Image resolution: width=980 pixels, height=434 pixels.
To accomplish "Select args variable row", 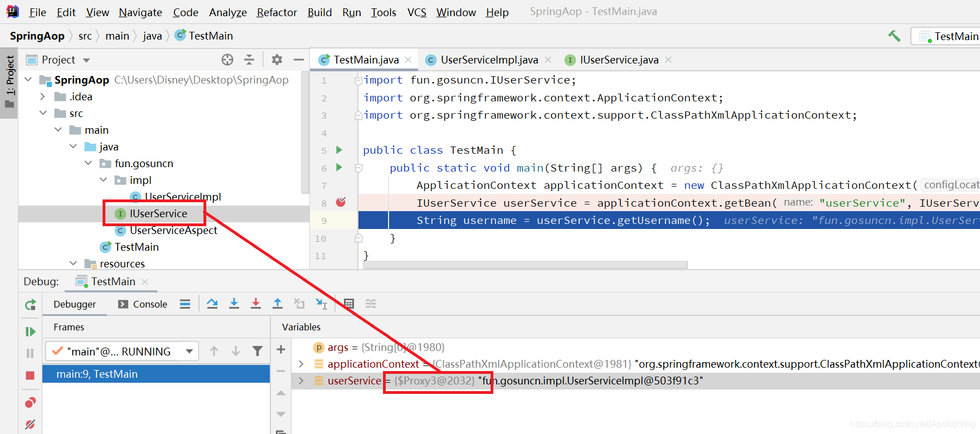I will 635,347.
